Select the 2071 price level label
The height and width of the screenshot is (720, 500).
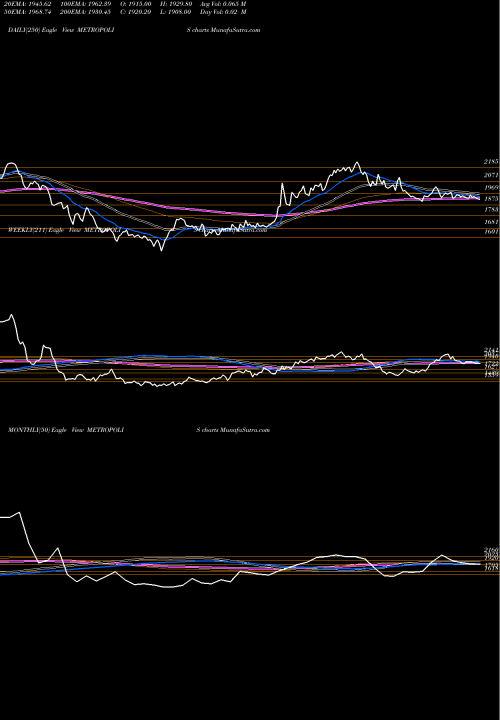point(491,175)
